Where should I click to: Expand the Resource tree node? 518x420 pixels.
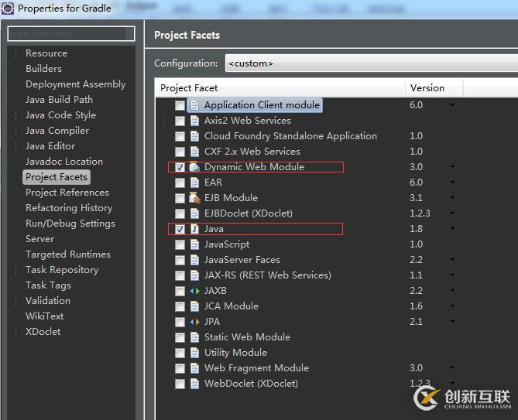click(x=15, y=53)
